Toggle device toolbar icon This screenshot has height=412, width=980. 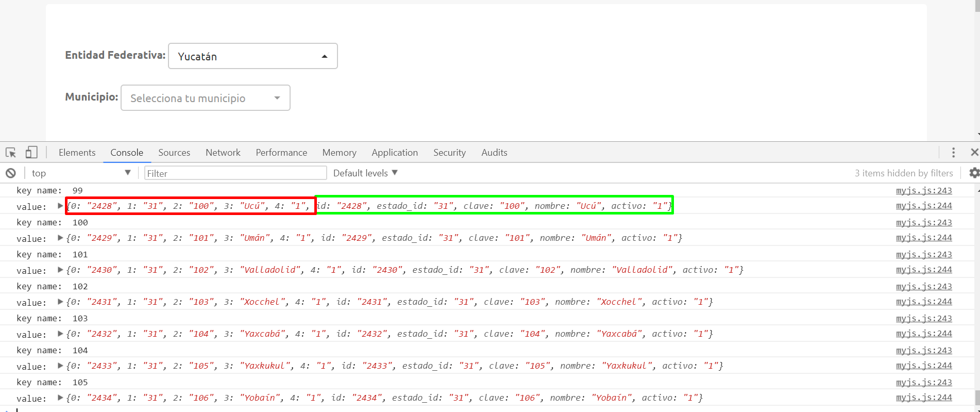tap(31, 152)
